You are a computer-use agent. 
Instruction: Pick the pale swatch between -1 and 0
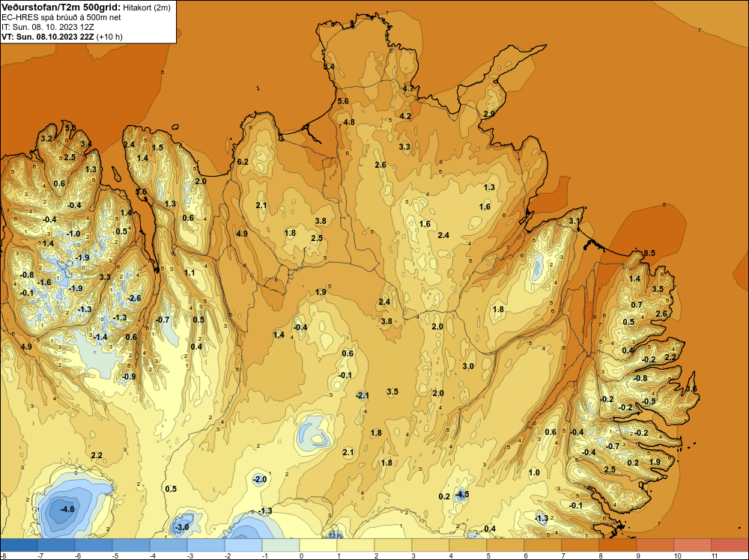tap(281, 545)
